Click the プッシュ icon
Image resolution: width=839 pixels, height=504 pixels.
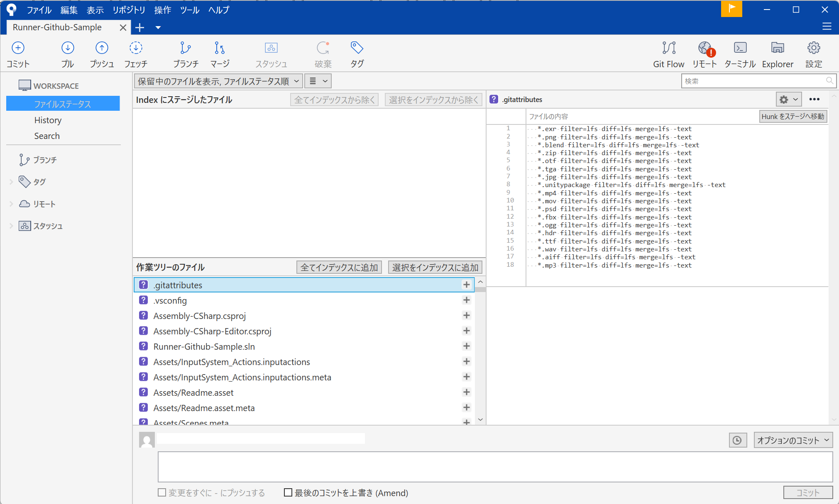pos(102,54)
